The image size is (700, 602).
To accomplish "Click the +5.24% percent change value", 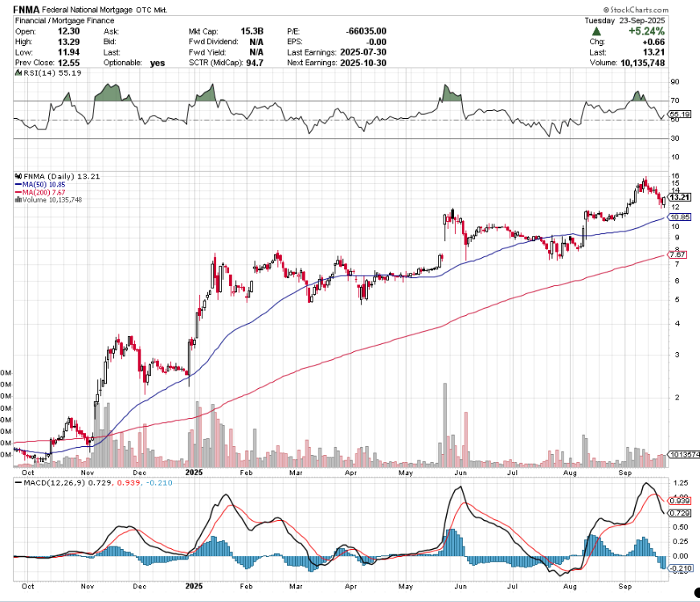I will 646,31.
